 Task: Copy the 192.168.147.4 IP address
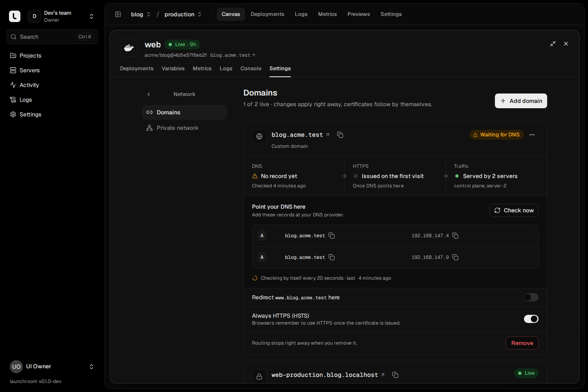[455, 236]
